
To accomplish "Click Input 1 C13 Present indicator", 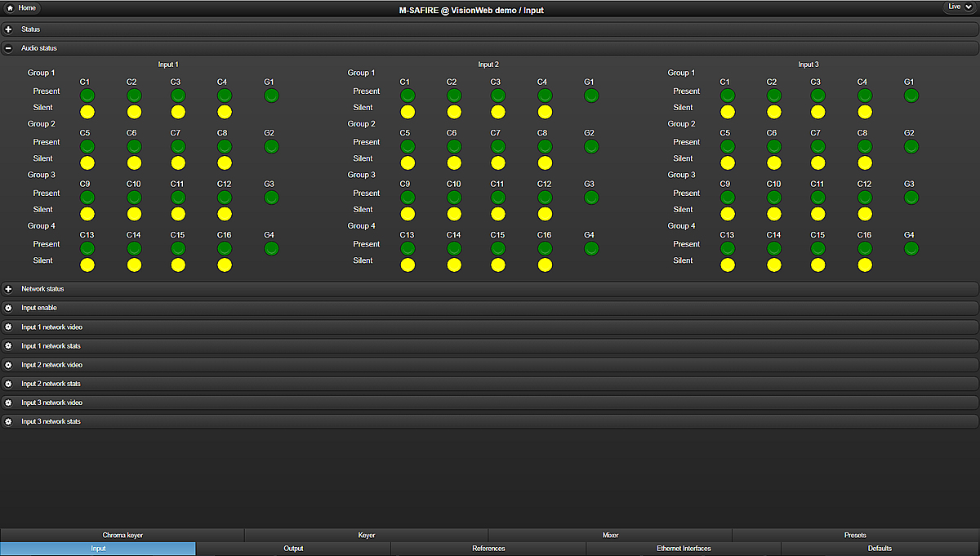I will 87,248.
